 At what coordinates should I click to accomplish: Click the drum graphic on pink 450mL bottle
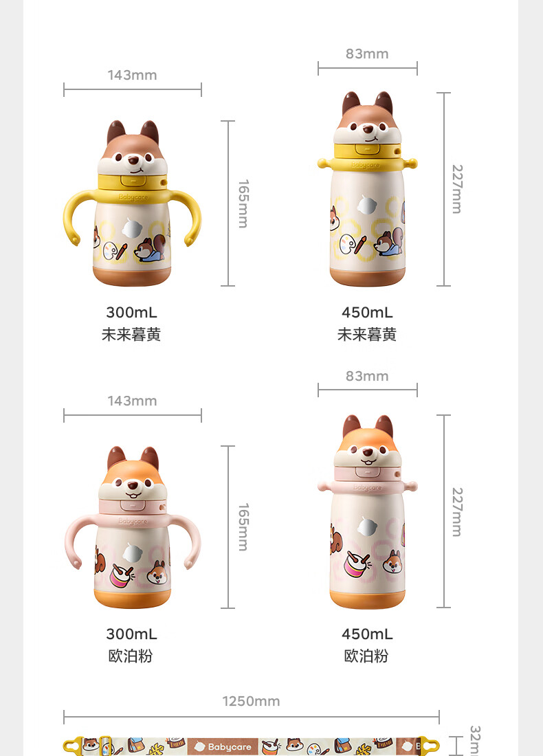(357, 564)
